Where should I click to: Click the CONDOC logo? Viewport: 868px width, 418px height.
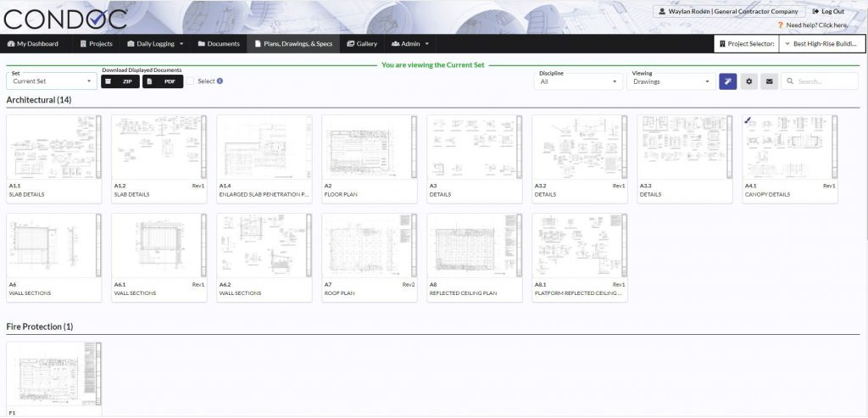(x=65, y=19)
